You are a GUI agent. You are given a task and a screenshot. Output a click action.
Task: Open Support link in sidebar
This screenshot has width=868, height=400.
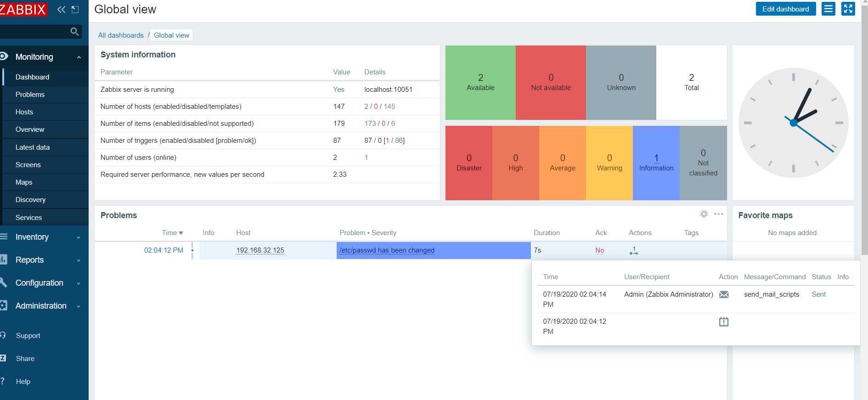click(28, 336)
